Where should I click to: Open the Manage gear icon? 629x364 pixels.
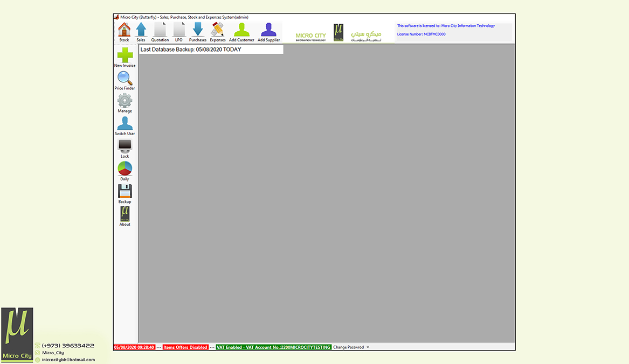[125, 103]
